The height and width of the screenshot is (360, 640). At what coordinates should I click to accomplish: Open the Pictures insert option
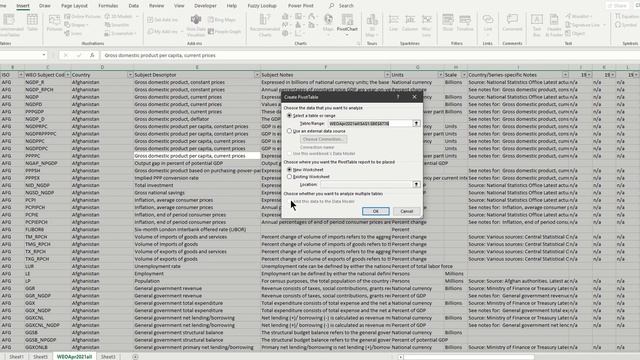point(54,23)
